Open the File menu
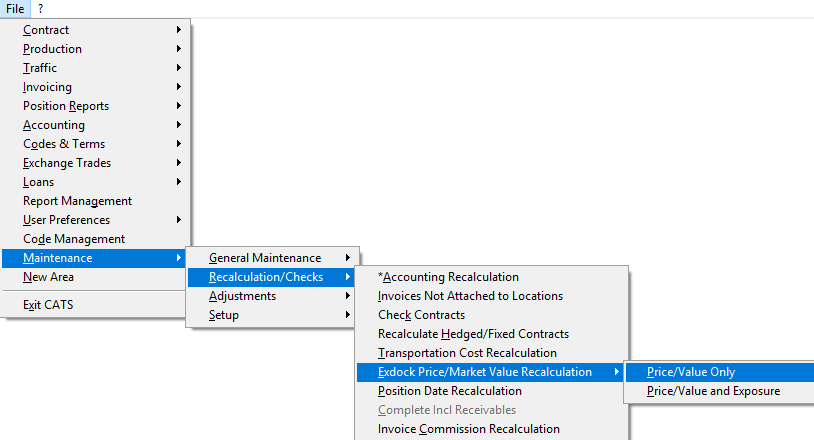814x440 pixels. [15, 9]
